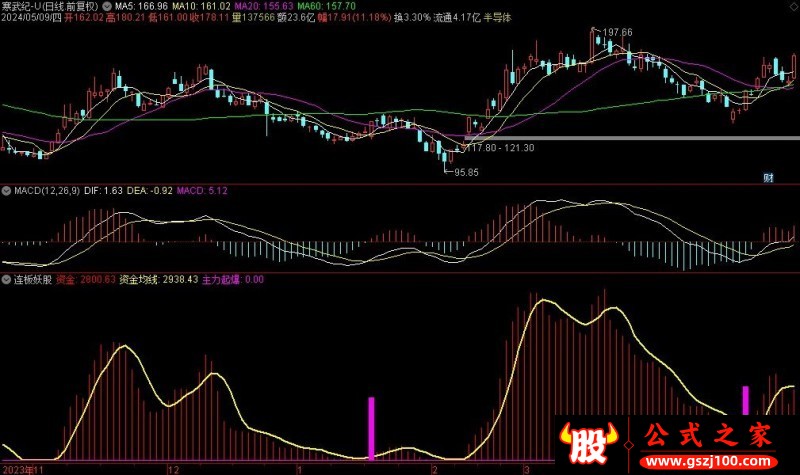Click the month 2 time axis label

pos(435,469)
